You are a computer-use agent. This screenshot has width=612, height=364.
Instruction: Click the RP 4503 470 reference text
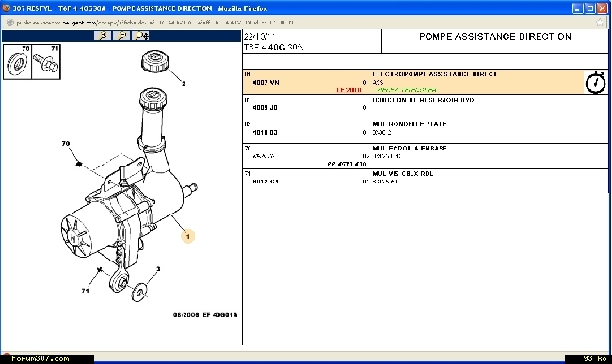point(346,164)
